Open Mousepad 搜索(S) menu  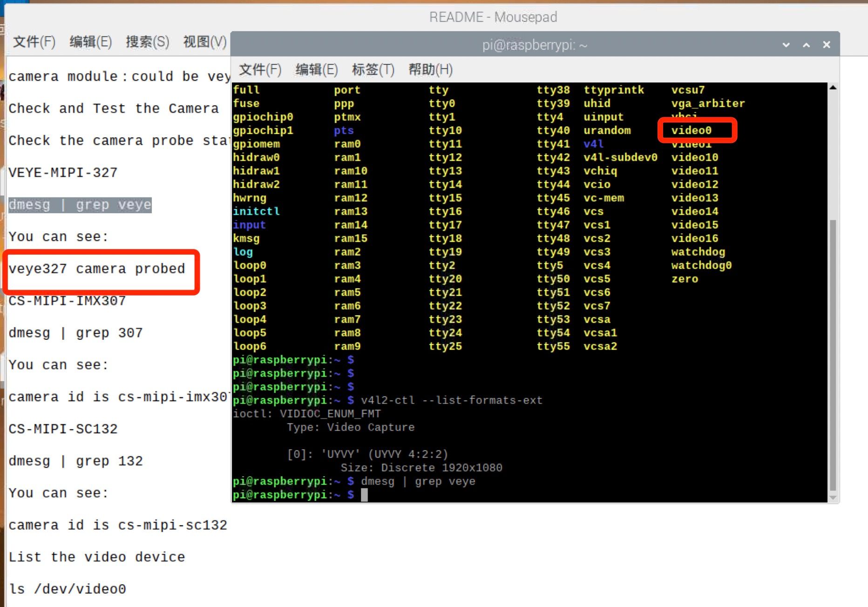(148, 42)
